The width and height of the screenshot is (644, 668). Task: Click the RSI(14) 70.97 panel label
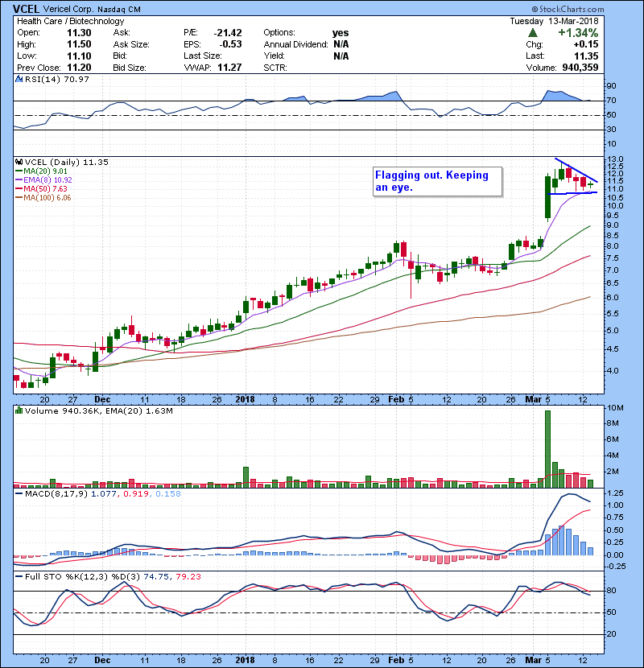pyautogui.click(x=56, y=79)
